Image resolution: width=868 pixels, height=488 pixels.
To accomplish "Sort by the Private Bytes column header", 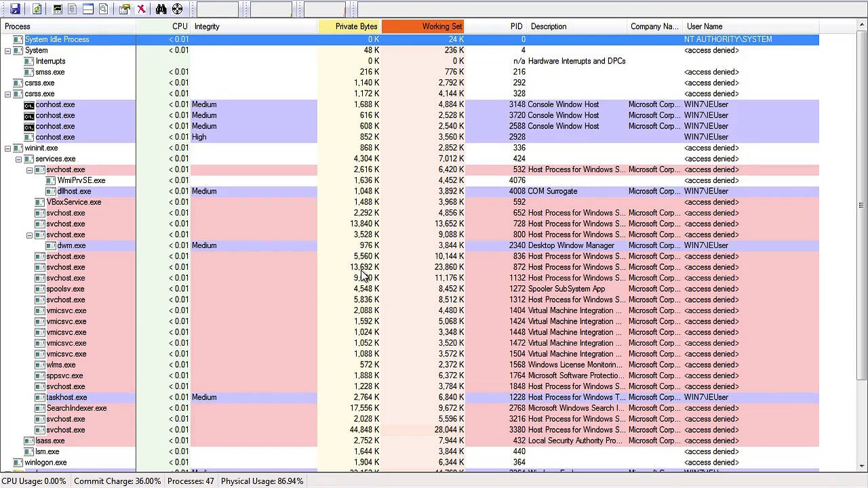I will point(350,26).
